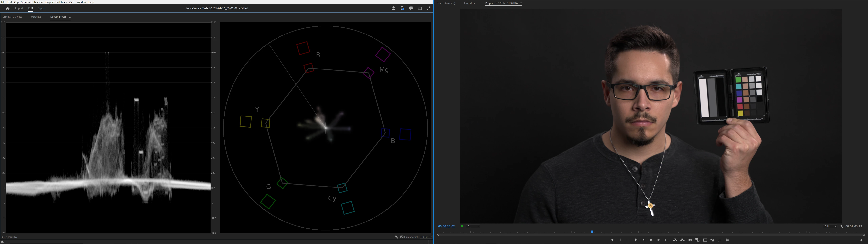This screenshot has width=868, height=244.
Task: Toggle Safe Margins in program monitor
Action: coord(705,240)
